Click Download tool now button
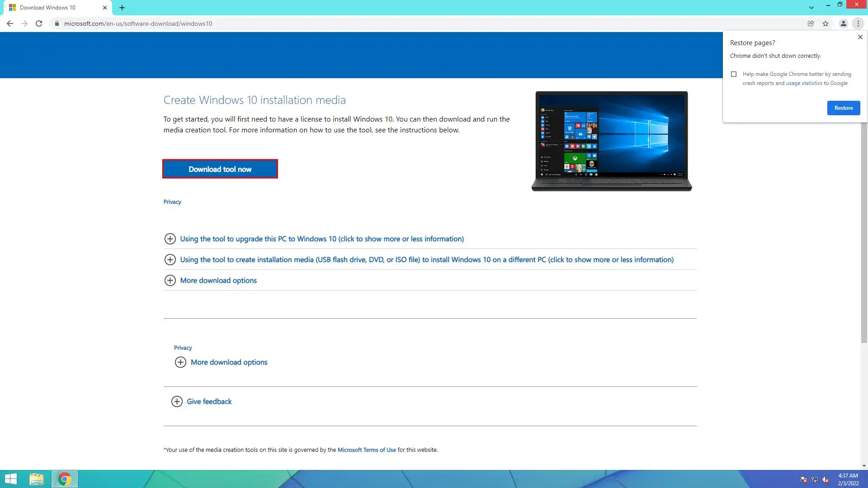This screenshot has height=488, width=868. [220, 169]
